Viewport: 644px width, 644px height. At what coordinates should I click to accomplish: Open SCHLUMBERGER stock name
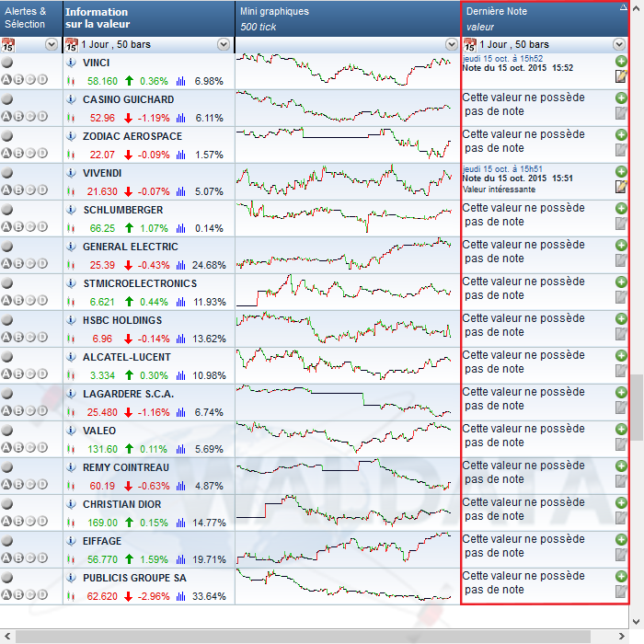coord(123,210)
